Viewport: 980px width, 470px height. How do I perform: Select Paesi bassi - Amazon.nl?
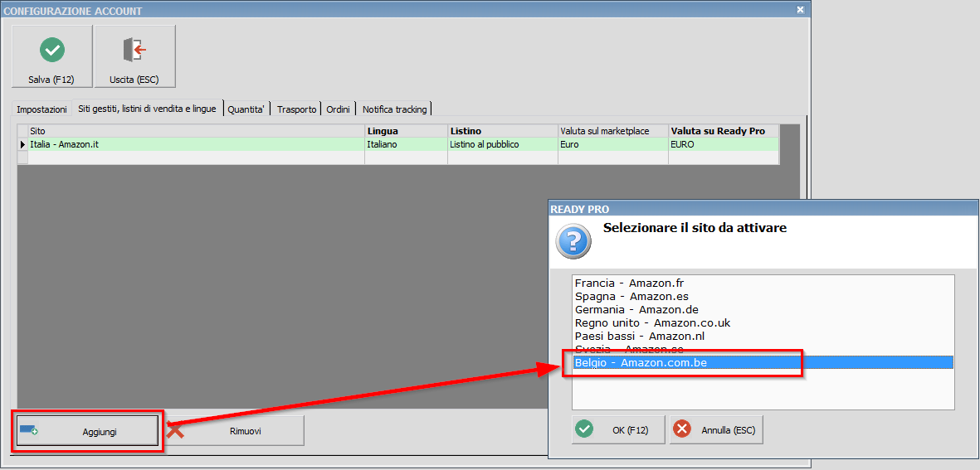[763, 336]
